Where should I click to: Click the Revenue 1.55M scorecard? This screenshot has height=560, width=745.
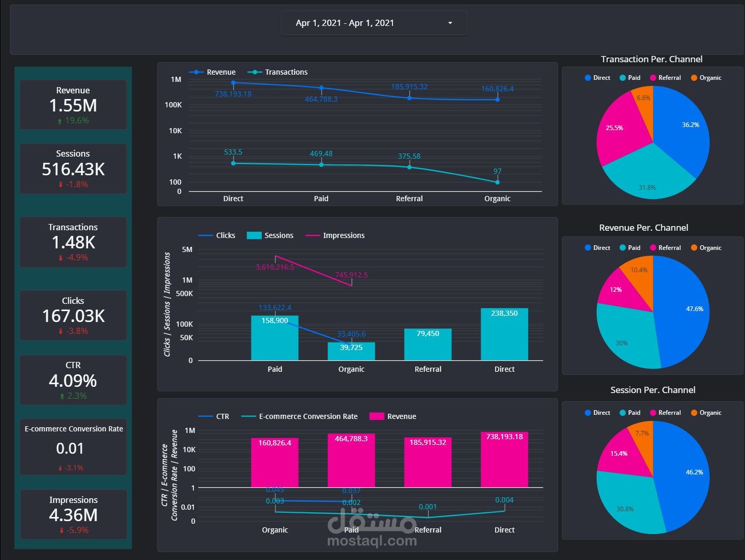point(73,105)
